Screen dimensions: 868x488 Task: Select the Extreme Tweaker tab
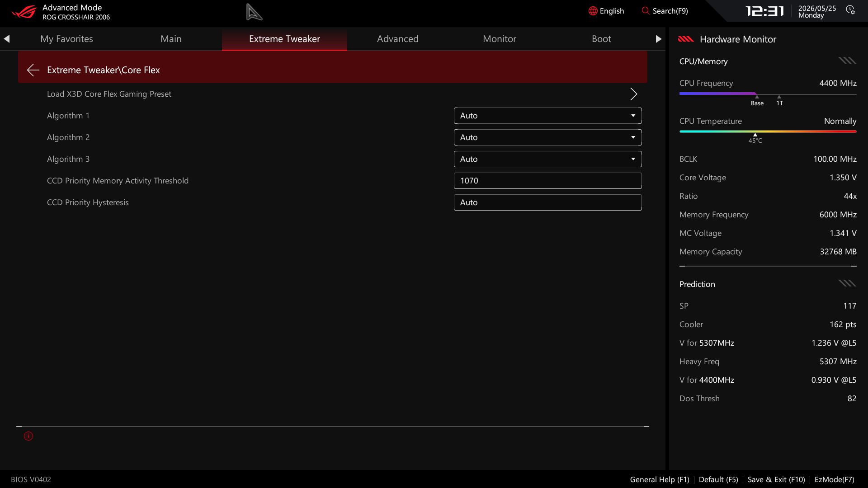[x=284, y=39]
